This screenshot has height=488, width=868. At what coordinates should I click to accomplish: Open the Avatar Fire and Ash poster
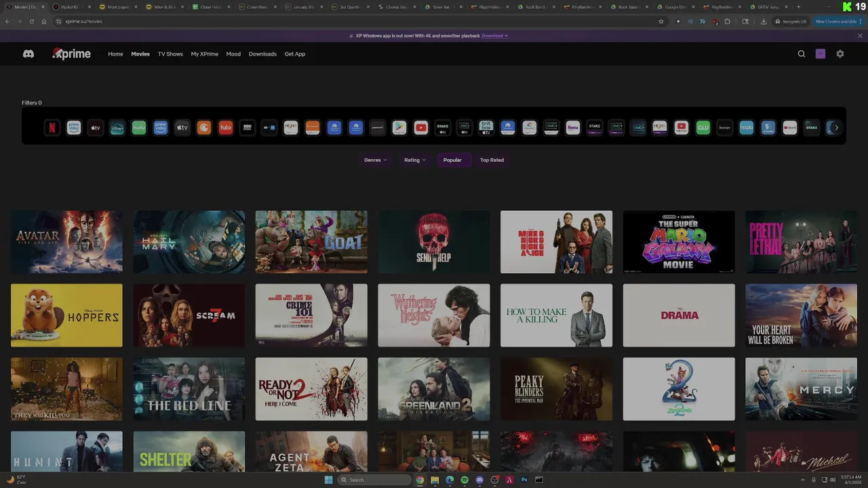pyautogui.click(x=66, y=242)
